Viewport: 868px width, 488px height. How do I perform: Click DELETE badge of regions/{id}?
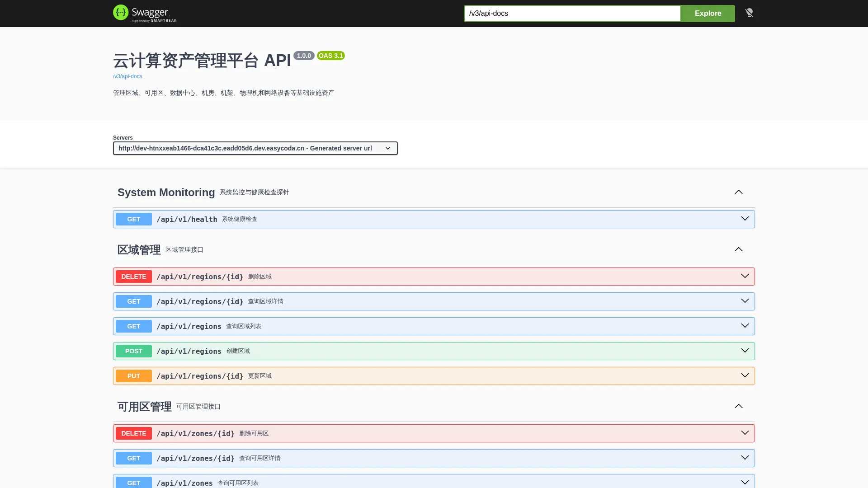(134, 277)
